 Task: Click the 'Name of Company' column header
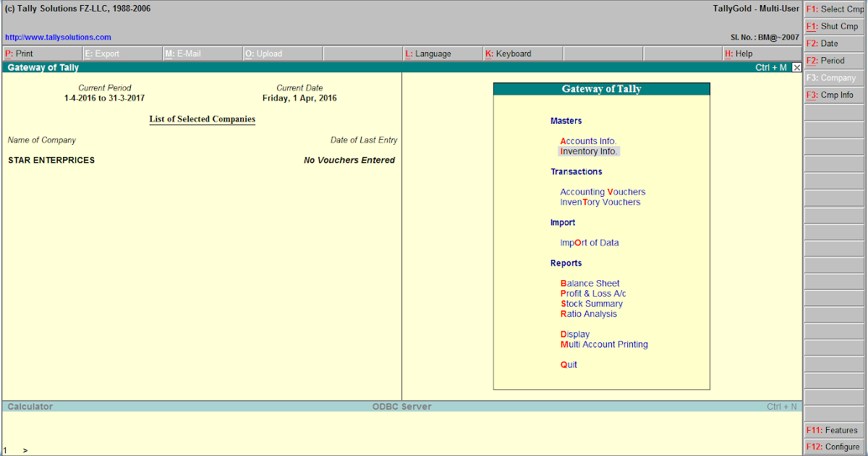(x=41, y=140)
